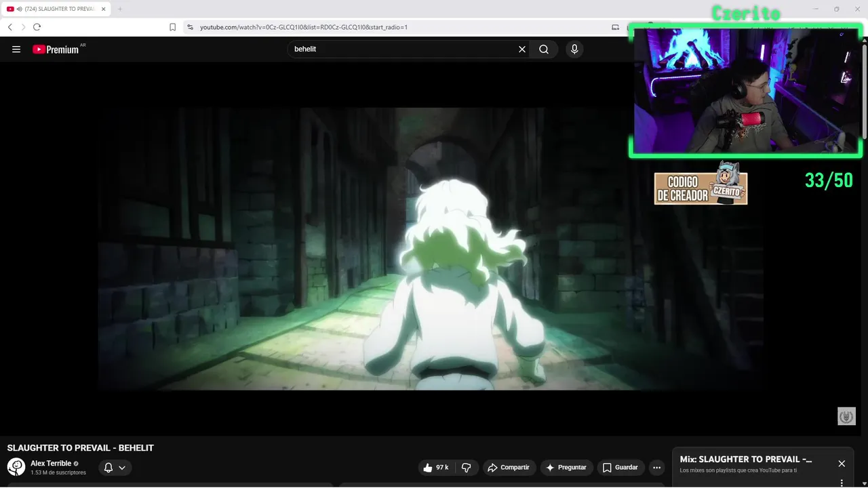The height and width of the screenshot is (488, 868).
Task: Open notification bell dropdown for Alex Terrible
Action: 115,468
